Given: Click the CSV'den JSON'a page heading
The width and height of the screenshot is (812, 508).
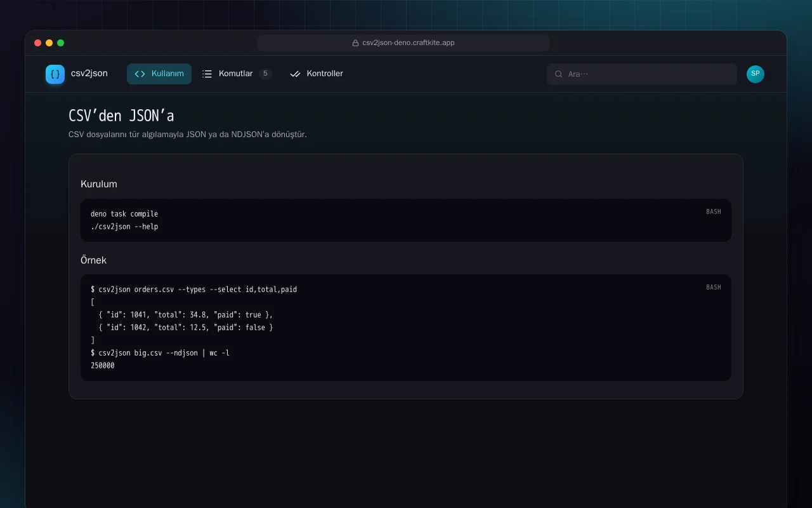Looking at the screenshot, I should tap(121, 116).
